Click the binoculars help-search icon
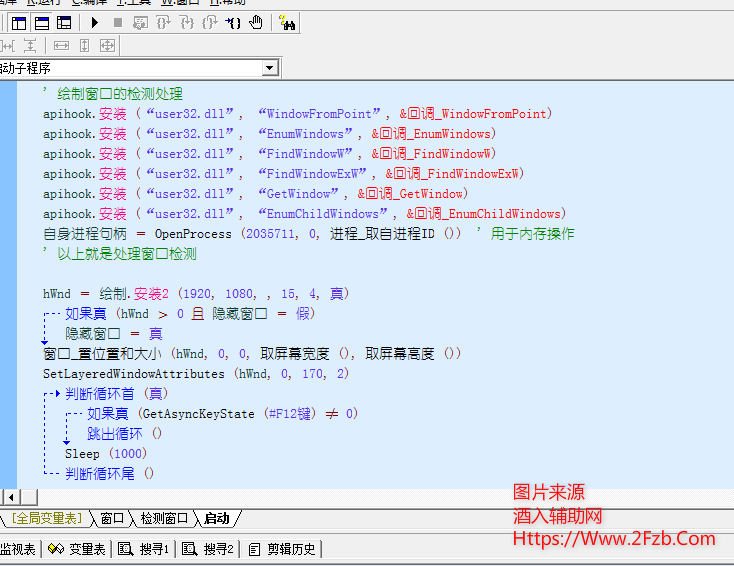The width and height of the screenshot is (734, 566). [x=287, y=22]
